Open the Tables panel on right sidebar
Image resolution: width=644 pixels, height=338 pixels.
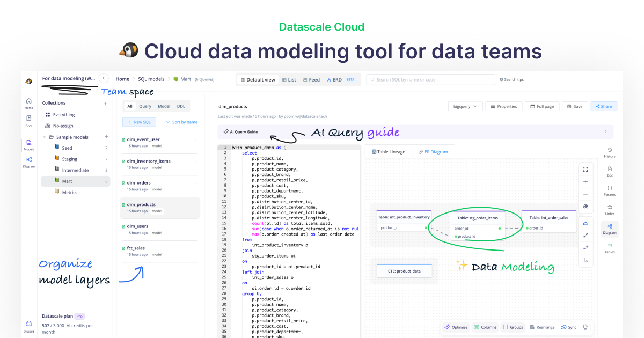click(x=610, y=248)
